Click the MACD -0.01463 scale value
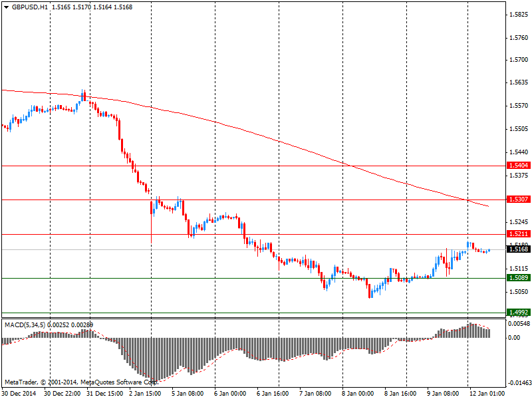The height and width of the screenshot is (399, 532). (519, 383)
